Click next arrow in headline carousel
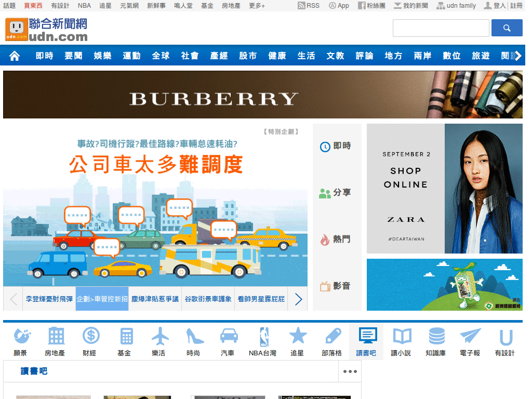This screenshot has height=399, width=532. pyautogui.click(x=298, y=299)
